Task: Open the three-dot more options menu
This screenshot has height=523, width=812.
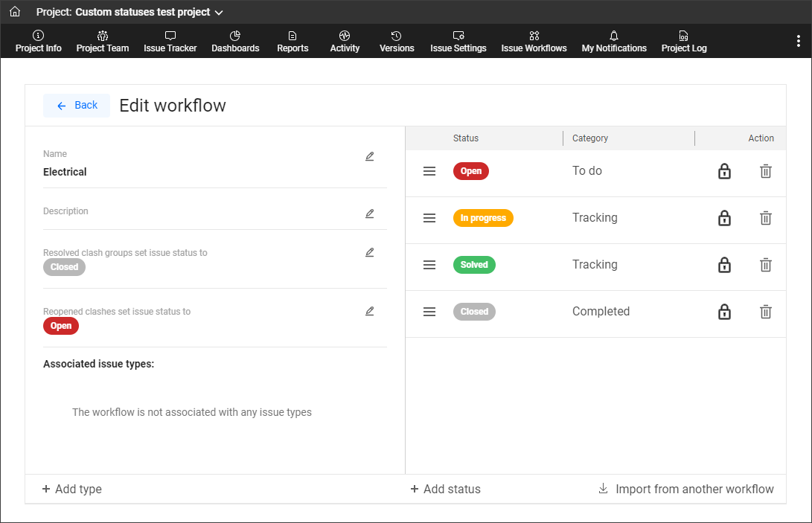Action: coord(799,40)
